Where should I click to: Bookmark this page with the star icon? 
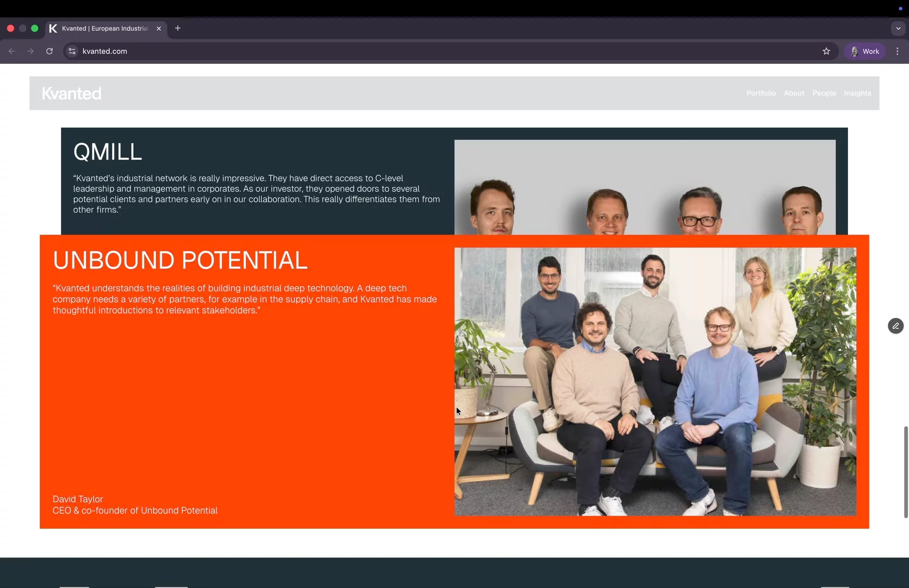826,51
